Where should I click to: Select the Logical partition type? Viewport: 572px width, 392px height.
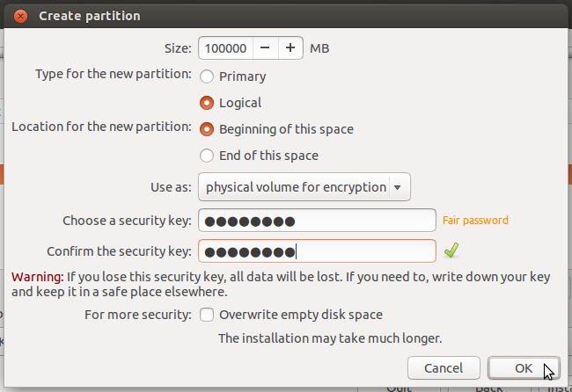208,103
